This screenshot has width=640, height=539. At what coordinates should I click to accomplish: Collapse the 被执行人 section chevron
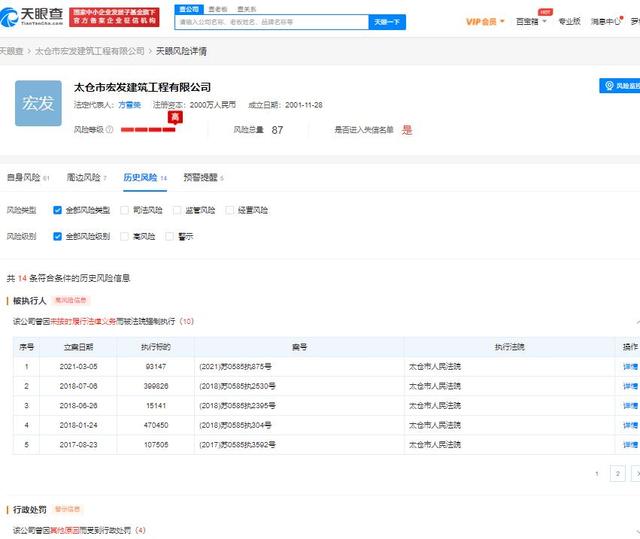click(x=638, y=322)
